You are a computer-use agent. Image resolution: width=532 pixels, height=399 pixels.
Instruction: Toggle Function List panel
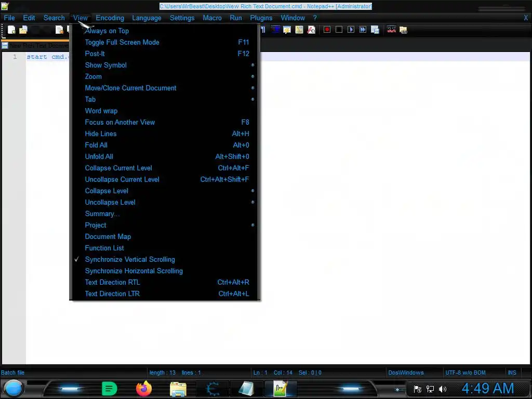tap(165, 248)
